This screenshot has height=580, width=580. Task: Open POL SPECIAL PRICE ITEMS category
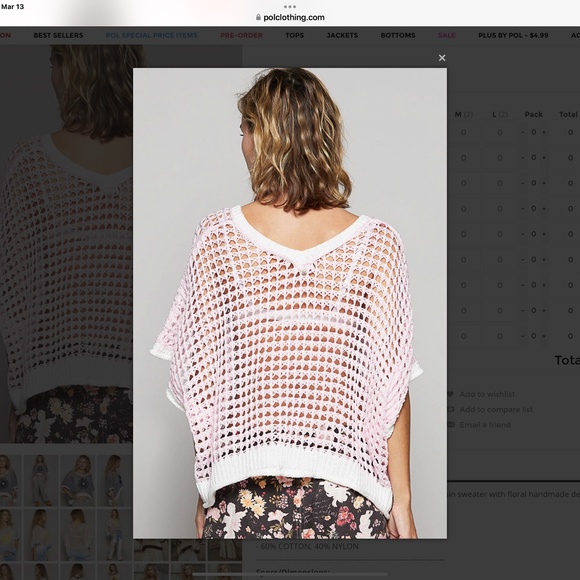[151, 36]
